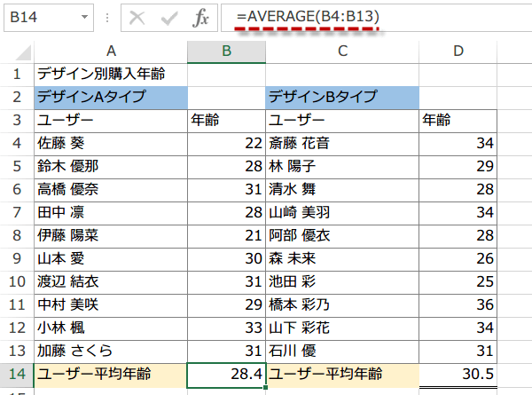Viewport: 532px width, 395px height.
Task: Click age 22 for 佐藤 葵
Action: (227, 144)
